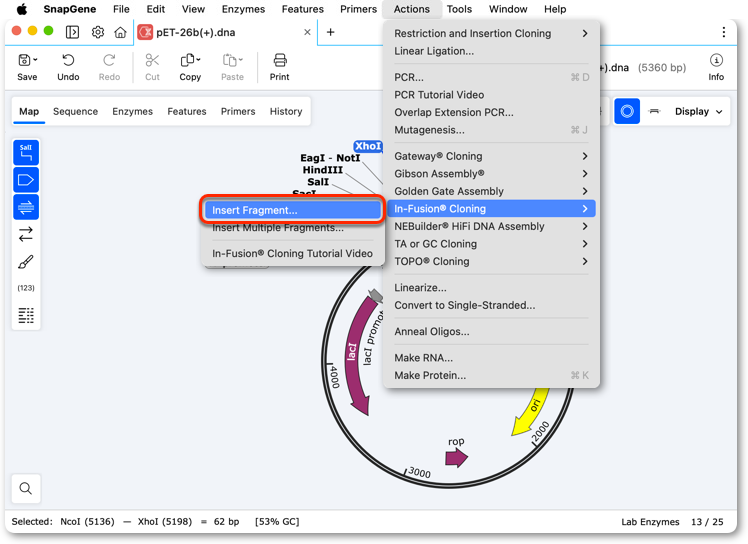Click the Copy toolbar icon
This screenshot has height=544, width=748.
190,67
